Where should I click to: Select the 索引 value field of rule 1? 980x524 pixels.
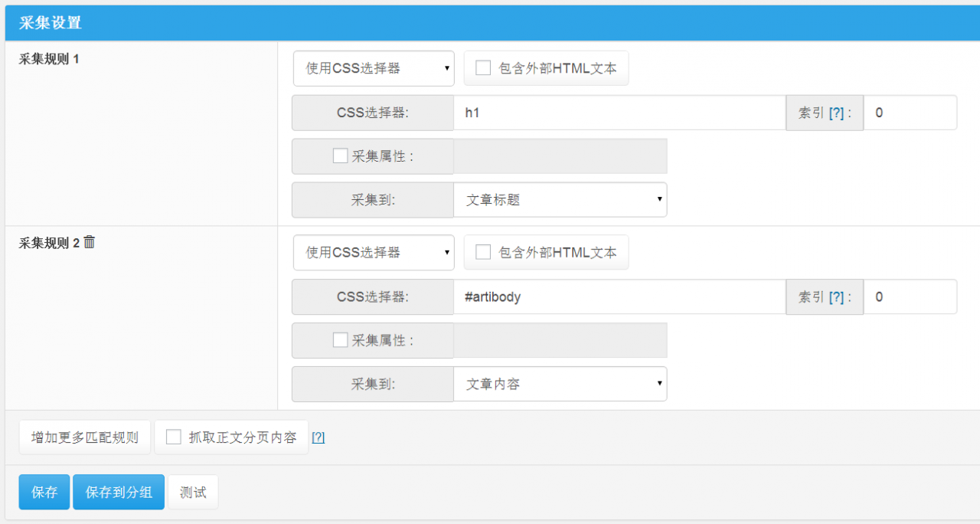[x=910, y=112]
